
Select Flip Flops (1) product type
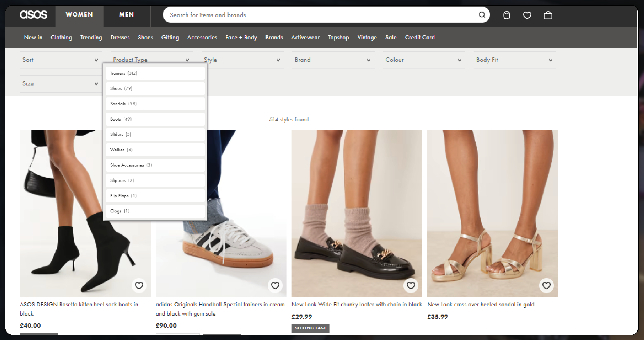155,196
